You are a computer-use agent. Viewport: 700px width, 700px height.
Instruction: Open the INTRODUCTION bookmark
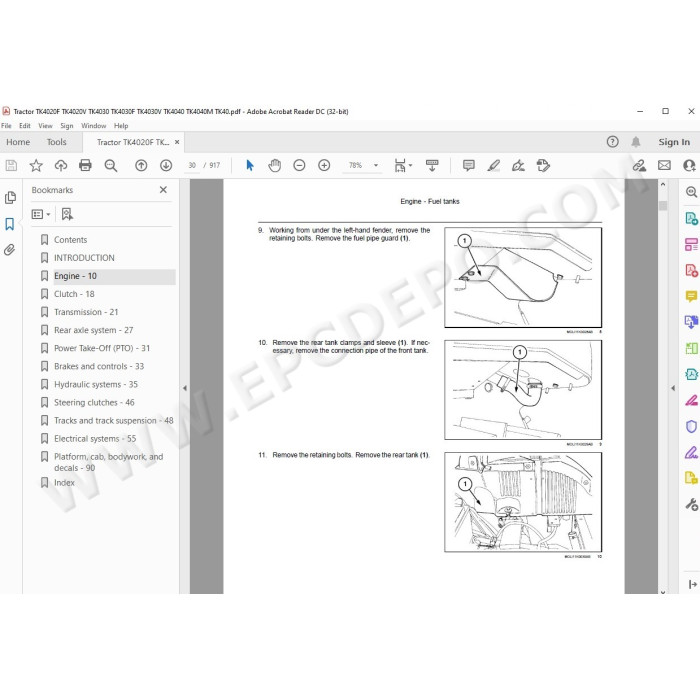click(x=84, y=258)
